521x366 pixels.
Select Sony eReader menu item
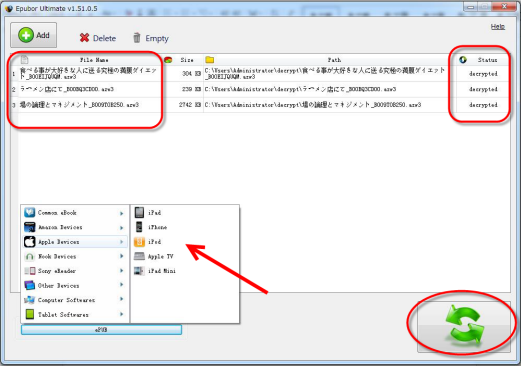[75, 271]
